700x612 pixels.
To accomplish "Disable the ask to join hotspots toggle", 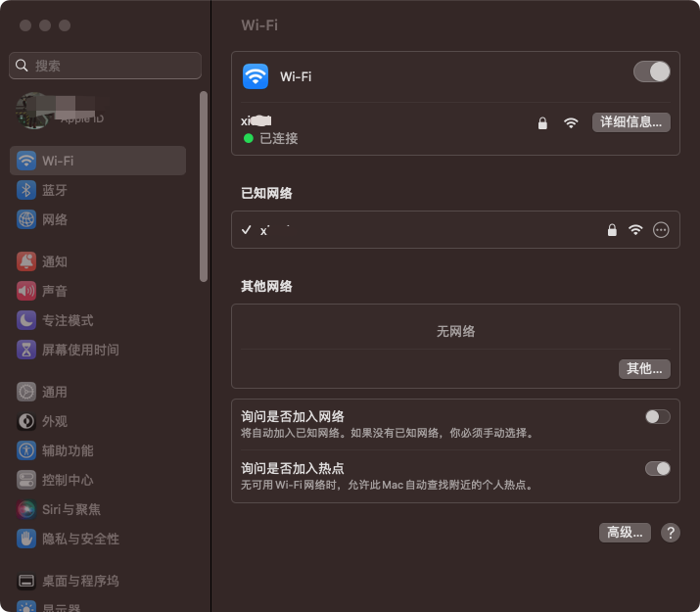I will [657, 469].
